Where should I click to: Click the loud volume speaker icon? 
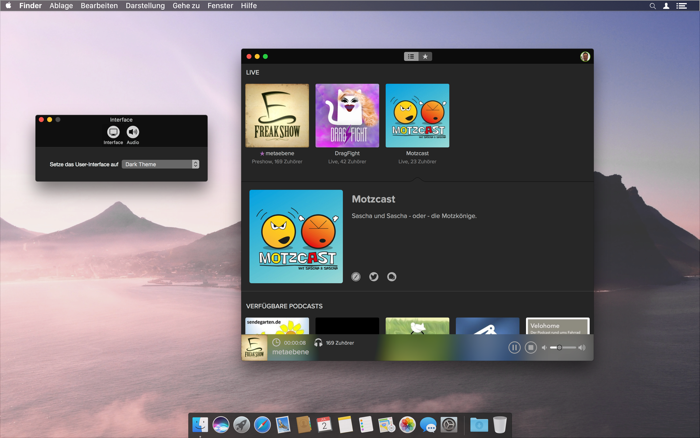click(582, 347)
